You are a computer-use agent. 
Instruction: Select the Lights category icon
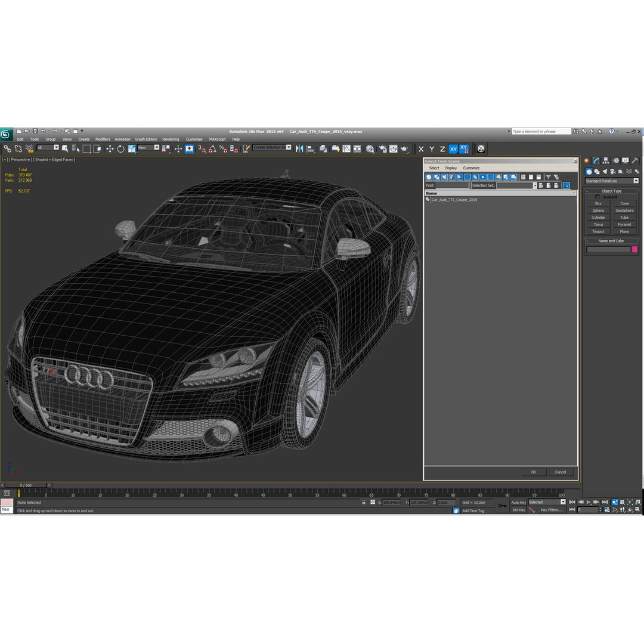coord(605,172)
